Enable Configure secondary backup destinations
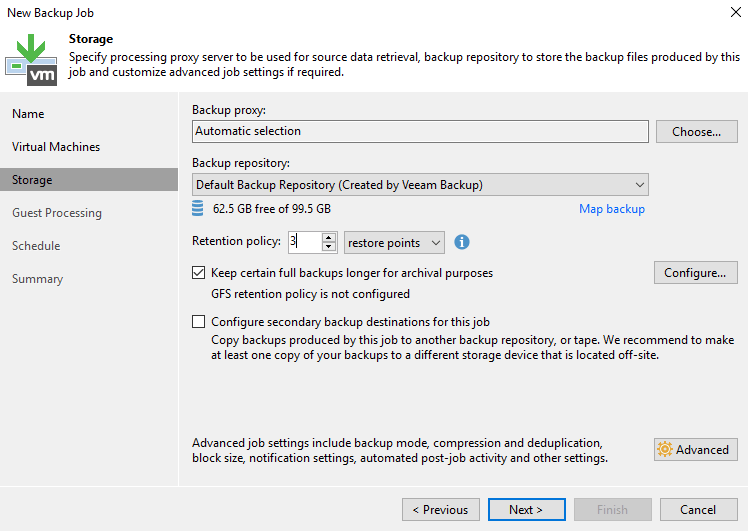This screenshot has width=748, height=531. (198, 322)
